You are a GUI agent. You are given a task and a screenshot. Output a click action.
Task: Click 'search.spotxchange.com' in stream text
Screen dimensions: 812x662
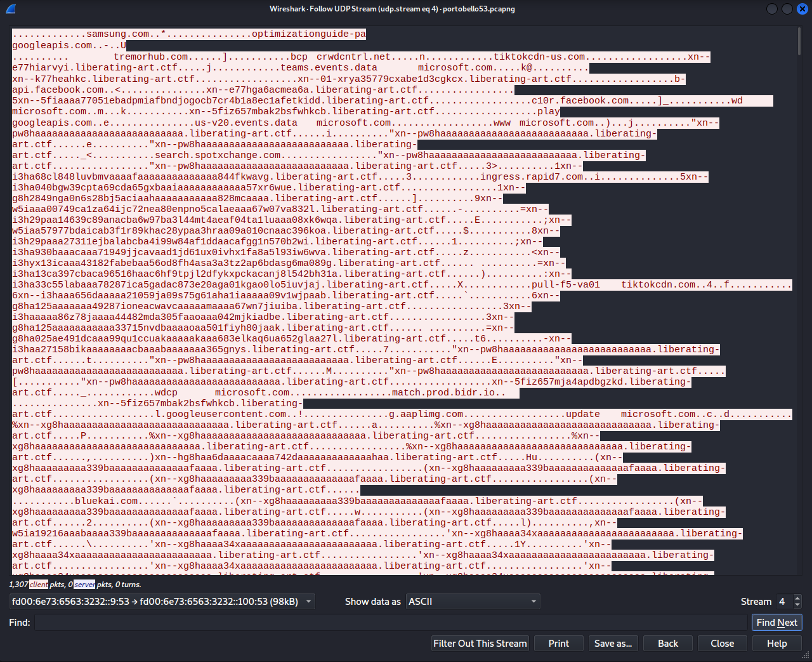pos(218,155)
